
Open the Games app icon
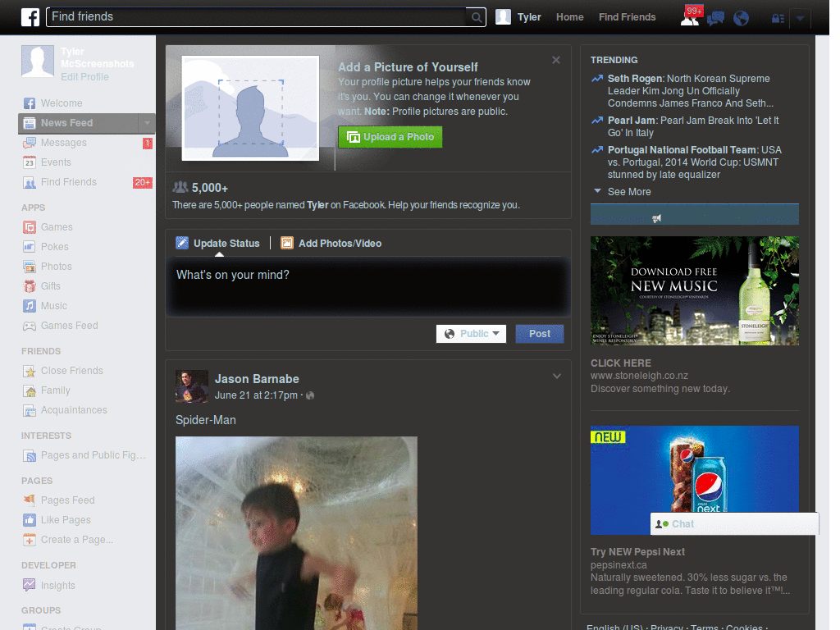pos(30,227)
